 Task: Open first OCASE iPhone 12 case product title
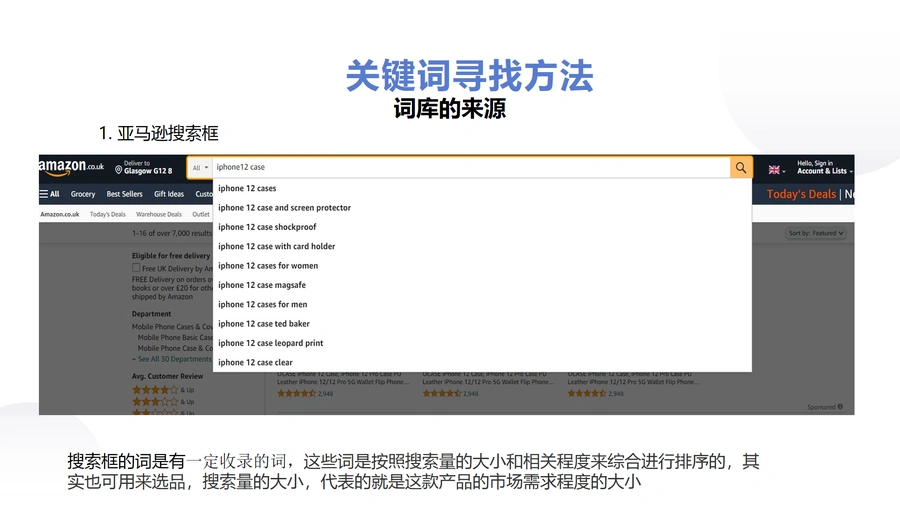pyautogui.click(x=343, y=378)
